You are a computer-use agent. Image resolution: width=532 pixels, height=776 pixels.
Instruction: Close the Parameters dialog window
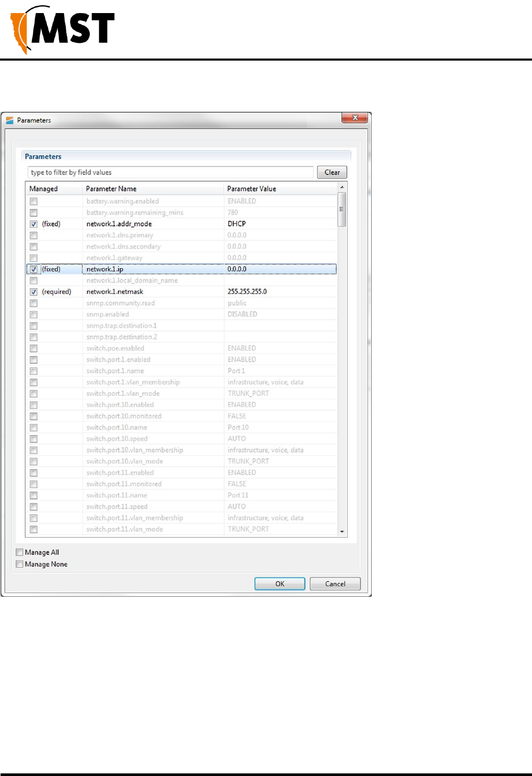[355, 118]
